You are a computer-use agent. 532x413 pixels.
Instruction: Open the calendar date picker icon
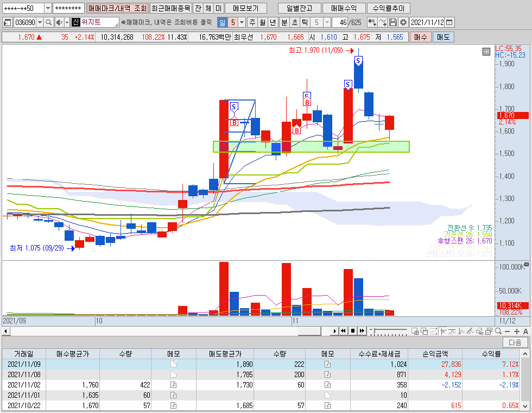(449, 22)
